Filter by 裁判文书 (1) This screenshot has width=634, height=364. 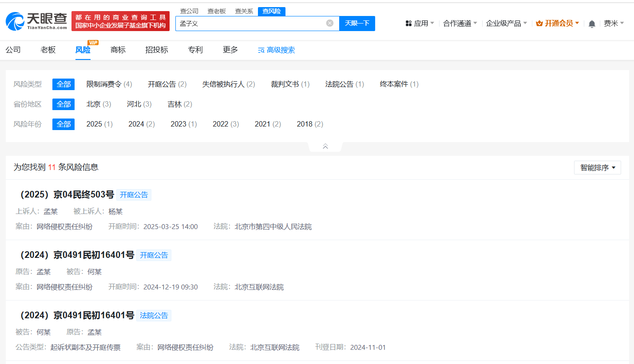coord(290,84)
